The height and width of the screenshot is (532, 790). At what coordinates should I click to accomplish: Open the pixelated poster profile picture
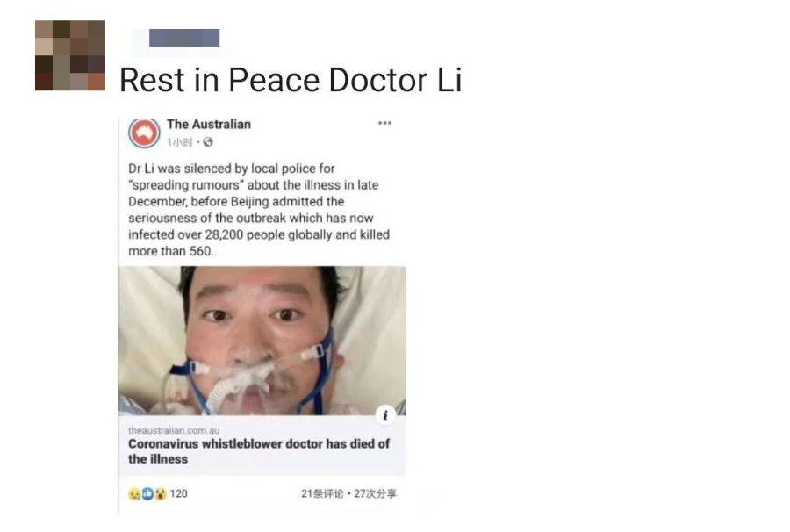70,55
